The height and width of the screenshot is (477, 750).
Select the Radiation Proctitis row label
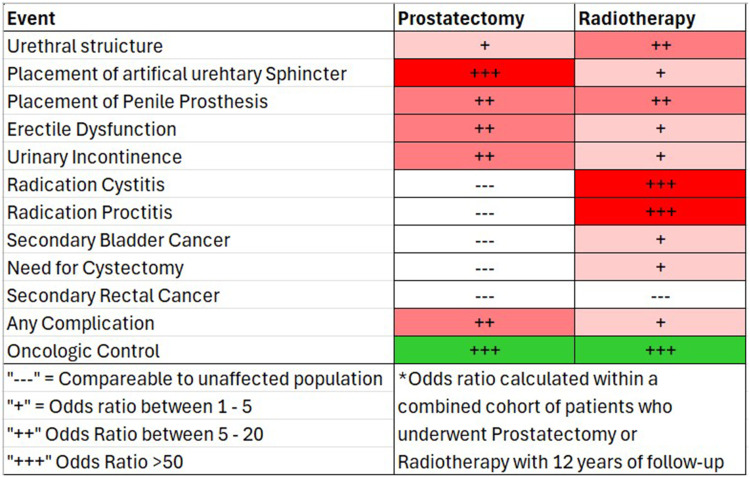pos(87,213)
